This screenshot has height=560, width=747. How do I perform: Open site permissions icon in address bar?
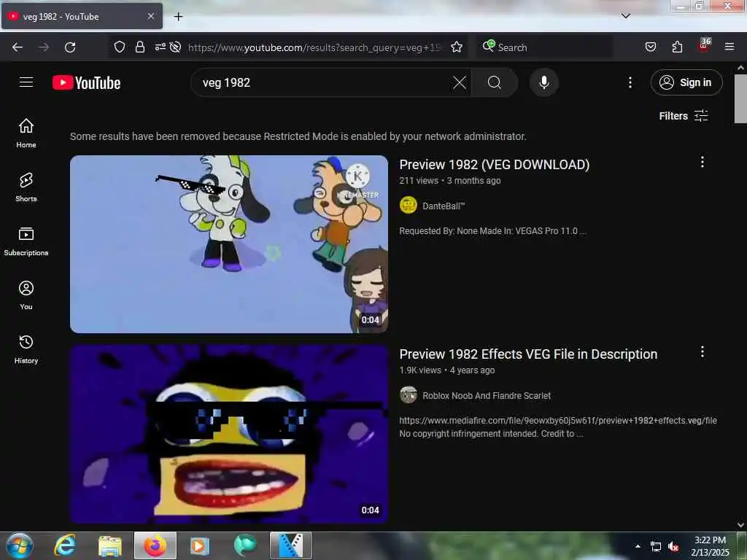[160, 47]
